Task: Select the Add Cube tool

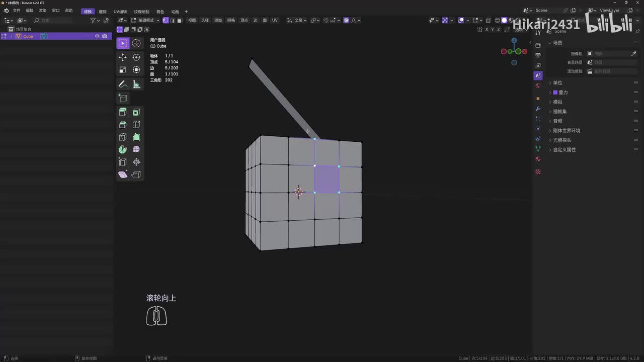Action: 123,98
